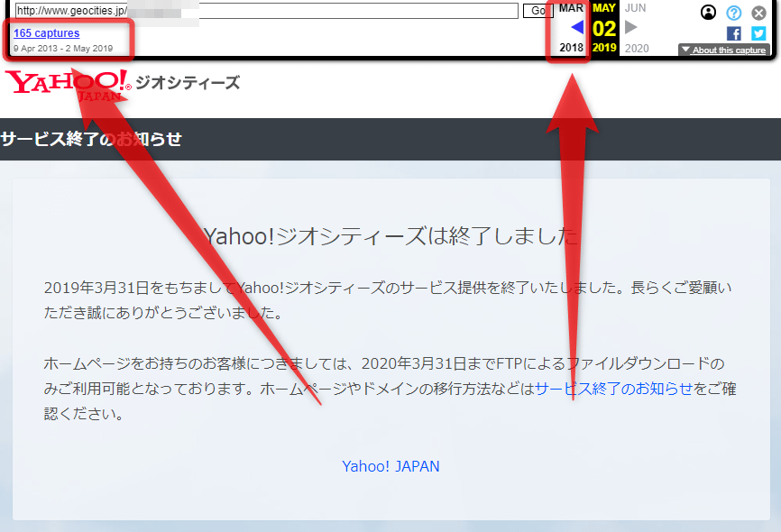Viewport: 781px width, 532px height.
Task: Click the 2020 year label
Action: tap(637, 49)
